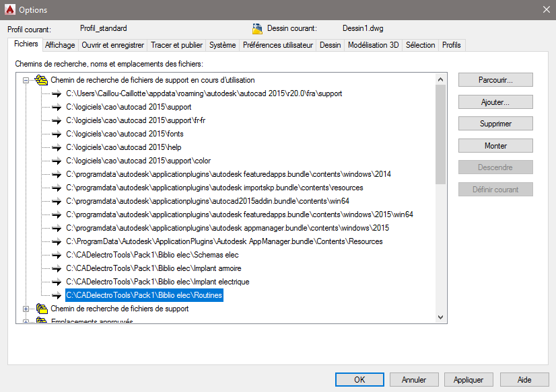The image size is (556, 392).
Task: Click Appliquer to apply settings
Action: pos(468,380)
